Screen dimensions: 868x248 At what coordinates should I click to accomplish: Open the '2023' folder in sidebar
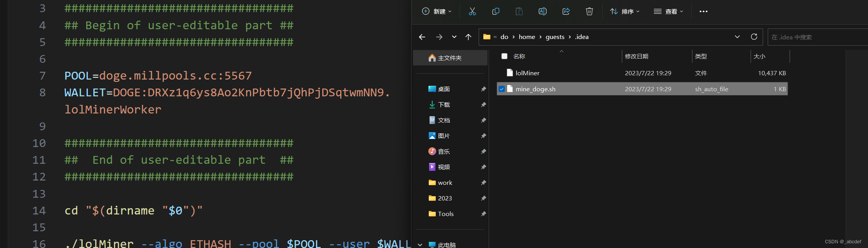[445, 198]
